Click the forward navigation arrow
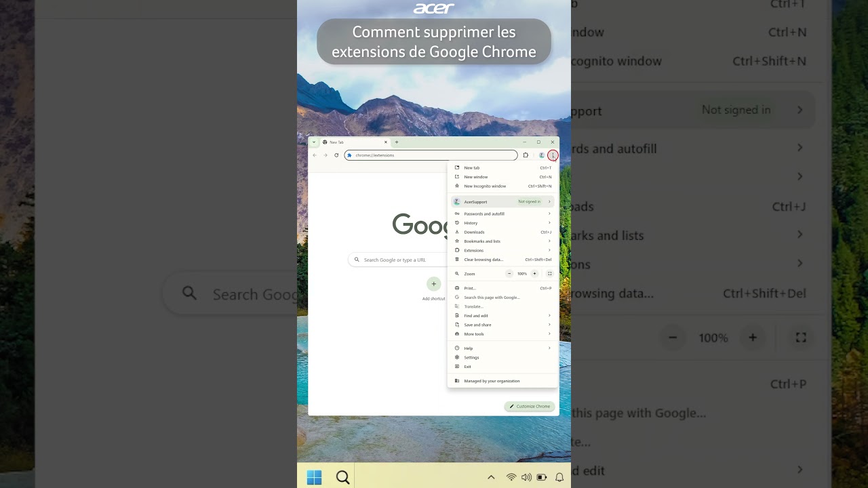This screenshot has width=868, height=488. 325,155
